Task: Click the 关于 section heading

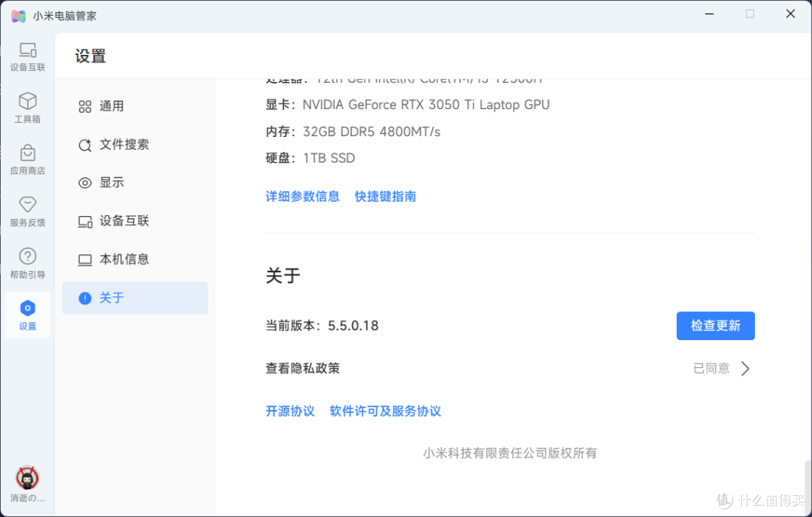Action: [x=283, y=276]
